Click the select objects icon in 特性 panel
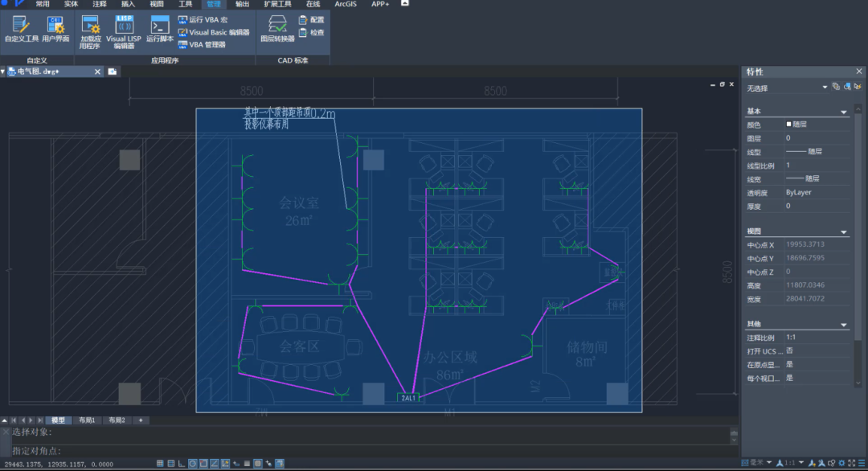868x471 pixels. pyautogui.click(x=847, y=87)
